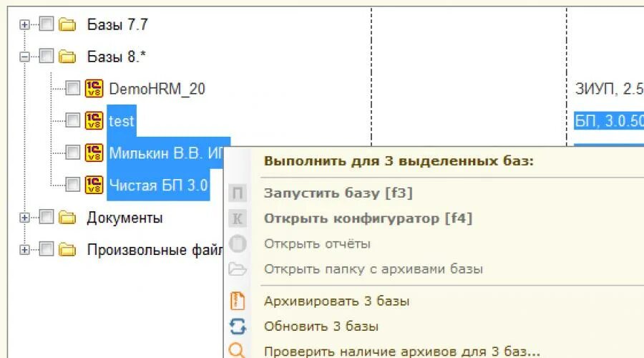Click the Базы 8.* folder label
This screenshot has width=644, height=358.
(x=116, y=57)
